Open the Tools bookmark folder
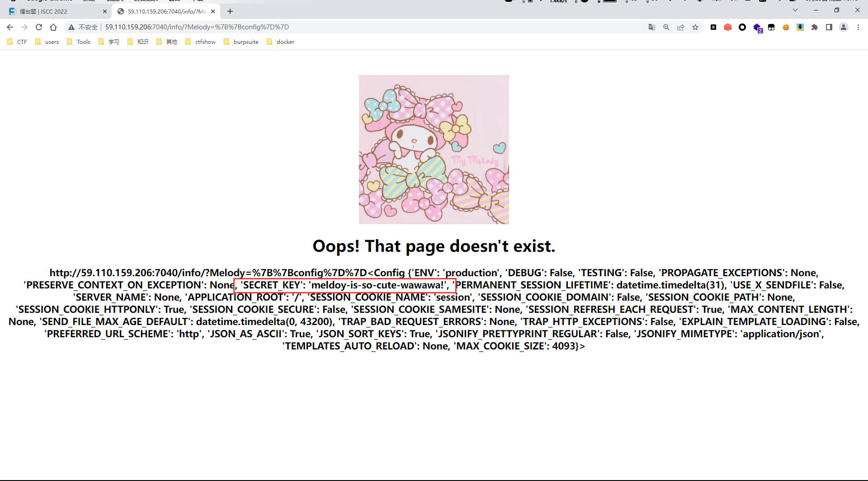This screenshot has height=481, width=868. click(79, 42)
